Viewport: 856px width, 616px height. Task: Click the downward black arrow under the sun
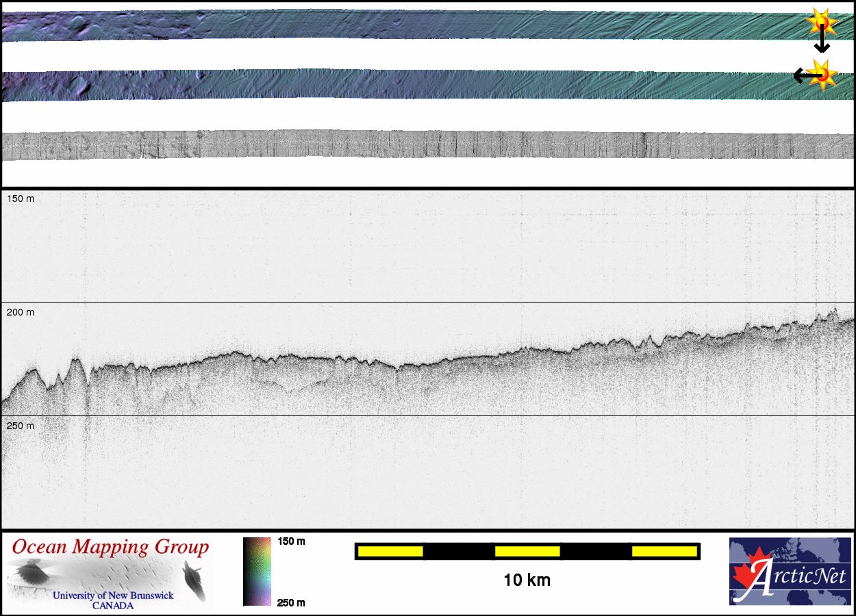click(x=822, y=43)
